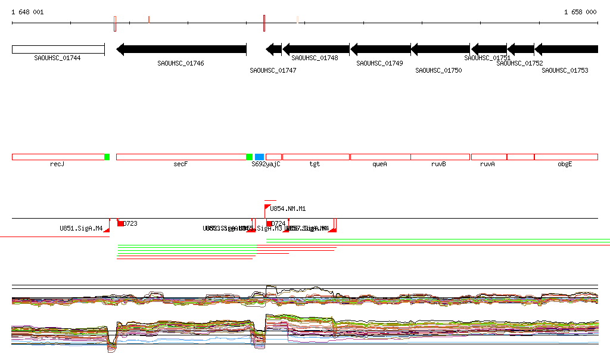The height and width of the screenshot is (364, 610).
Task: Click the queA annotation box
Action: [380, 157]
